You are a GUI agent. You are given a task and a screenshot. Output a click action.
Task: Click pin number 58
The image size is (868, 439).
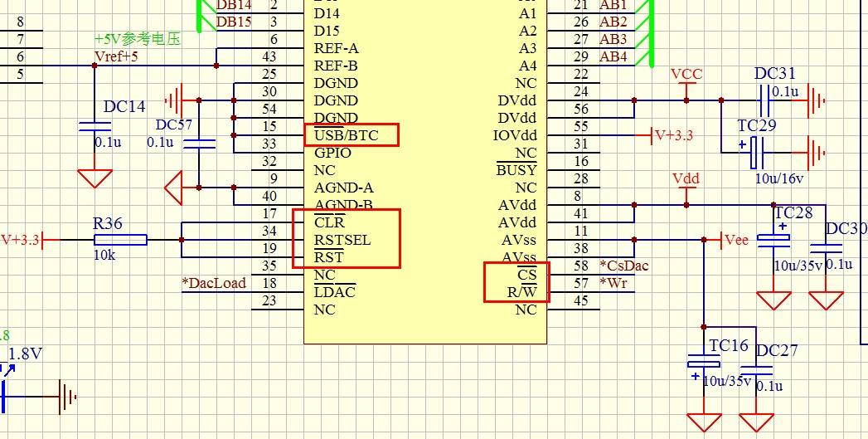pos(580,266)
